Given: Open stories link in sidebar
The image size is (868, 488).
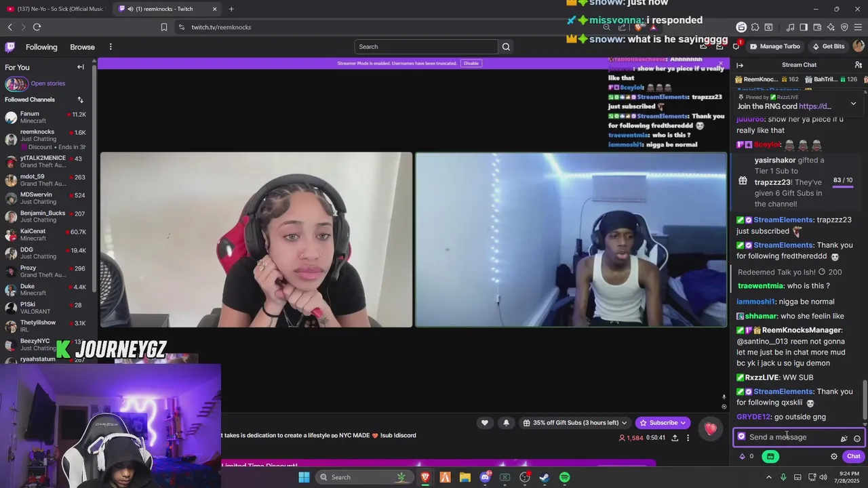Looking at the screenshot, I should (x=47, y=83).
